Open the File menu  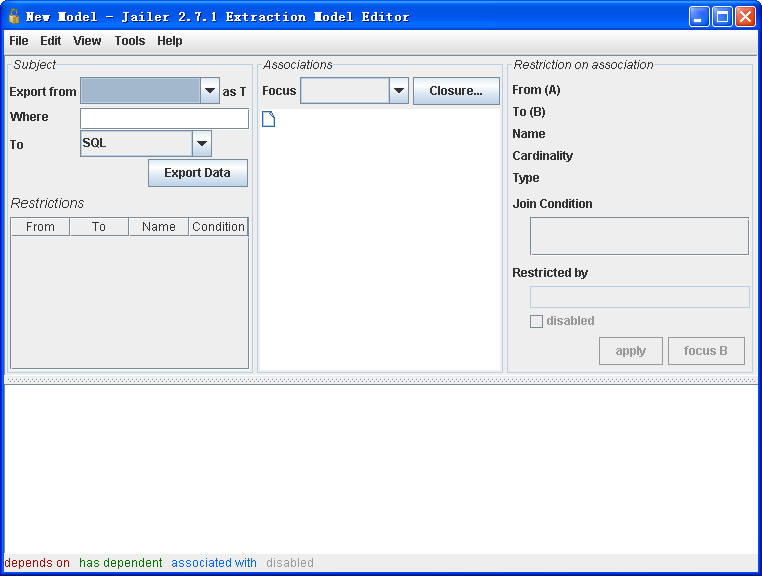(x=18, y=41)
